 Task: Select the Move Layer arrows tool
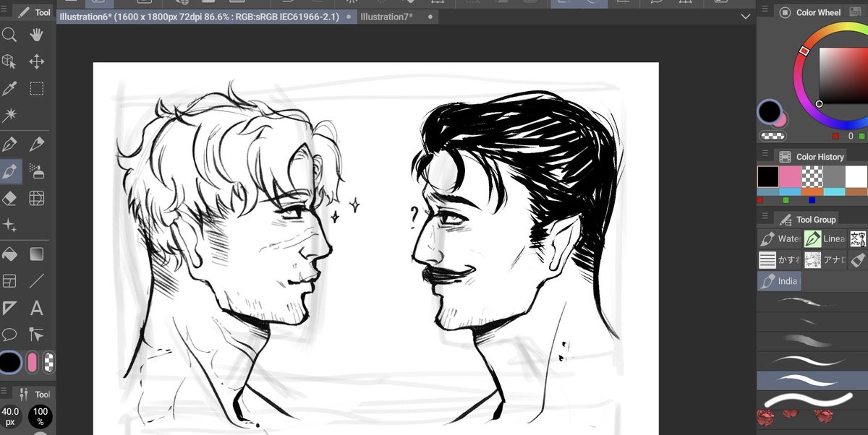tap(37, 61)
